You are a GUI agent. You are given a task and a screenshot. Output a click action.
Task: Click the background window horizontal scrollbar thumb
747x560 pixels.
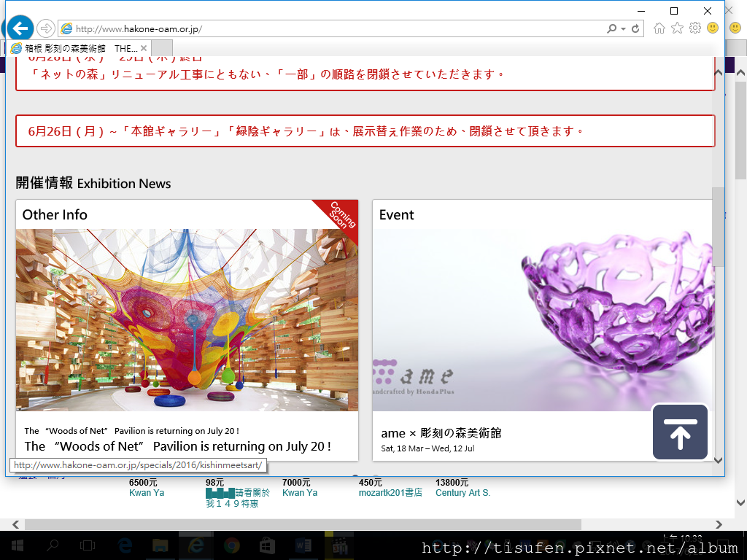pos(303,524)
